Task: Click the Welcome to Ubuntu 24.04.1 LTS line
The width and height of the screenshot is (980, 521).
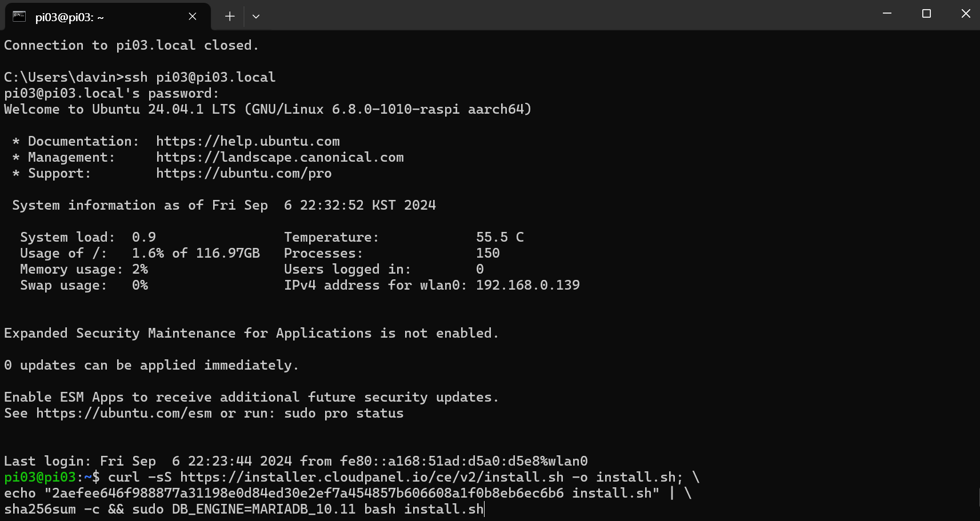Action: pos(268,109)
